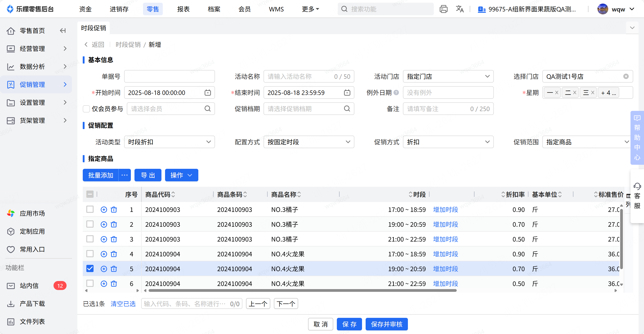Open calendar icon in 开始时间 field

point(208,93)
